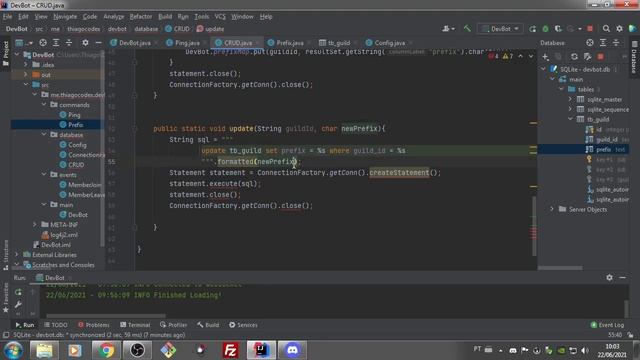Open the VCS menu
This screenshot has height=360, width=640.
pos(220,16)
